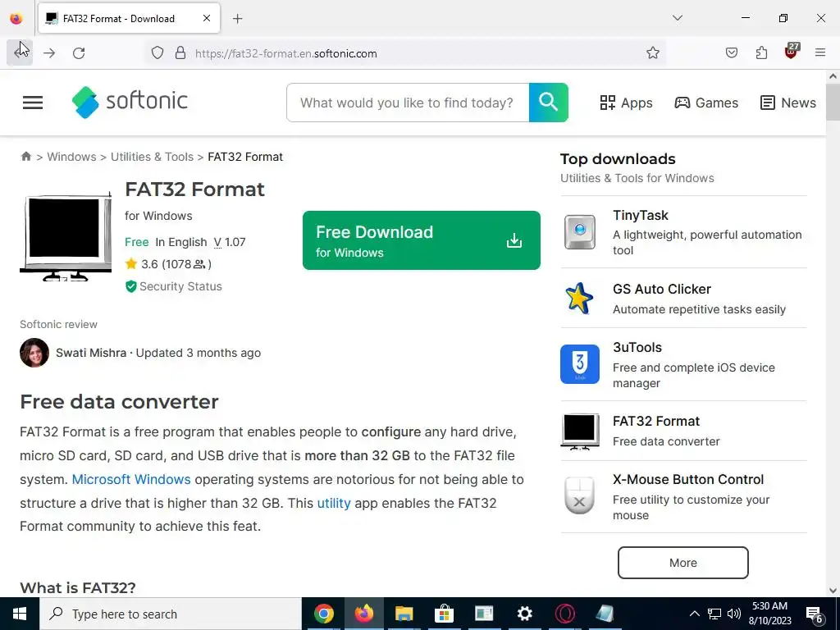Open the News section
Screen dimensions: 840x630
coord(788,103)
